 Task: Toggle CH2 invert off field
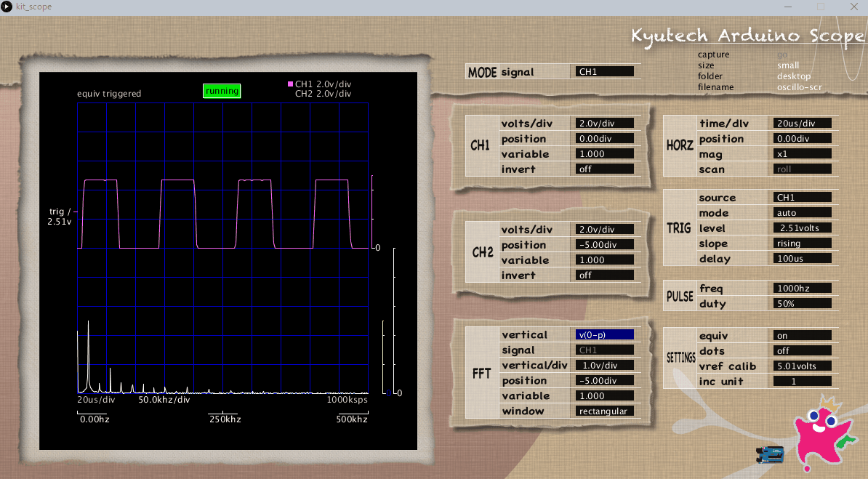click(x=605, y=275)
